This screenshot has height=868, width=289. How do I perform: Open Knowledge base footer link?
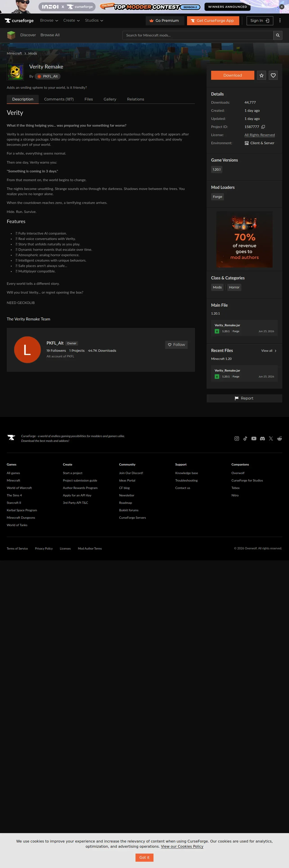click(x=187, y=473)
